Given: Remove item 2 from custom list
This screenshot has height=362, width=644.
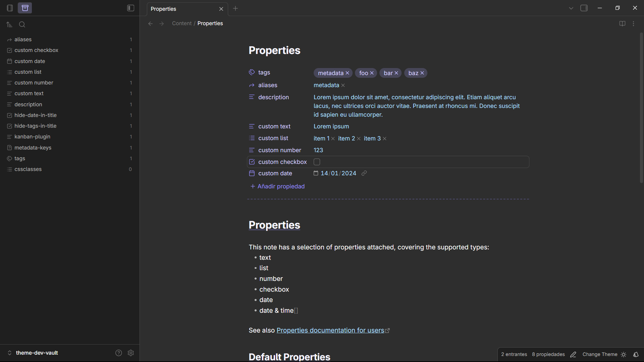Looking at the screenshot, I should click(359, 139).
